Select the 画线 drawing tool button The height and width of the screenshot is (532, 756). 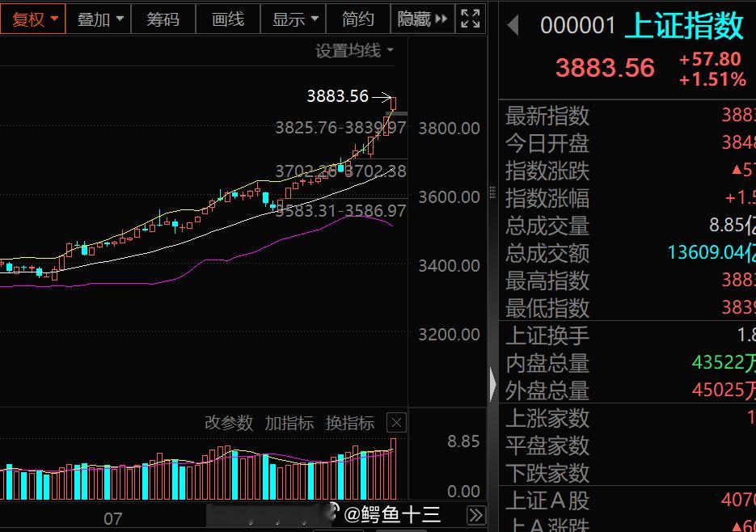228,19
